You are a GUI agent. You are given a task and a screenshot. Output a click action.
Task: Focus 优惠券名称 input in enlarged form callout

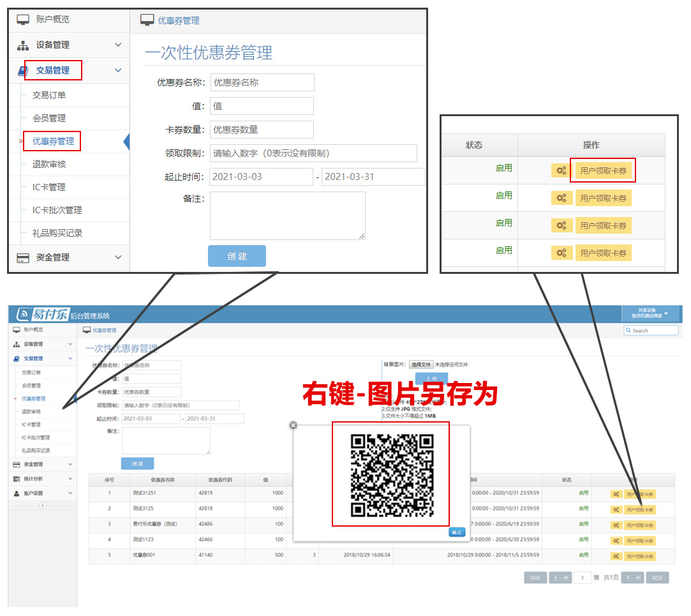point(262,82)
